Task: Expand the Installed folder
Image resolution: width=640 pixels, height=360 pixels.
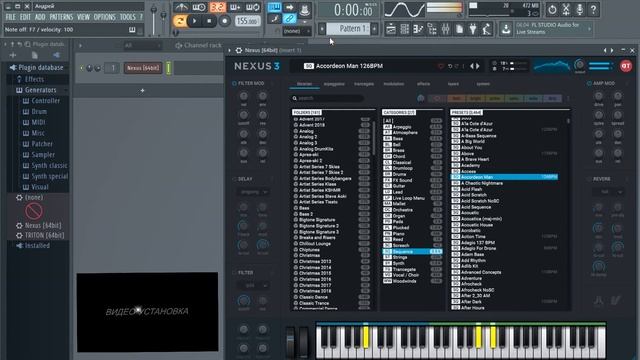Action: (37, 246)
